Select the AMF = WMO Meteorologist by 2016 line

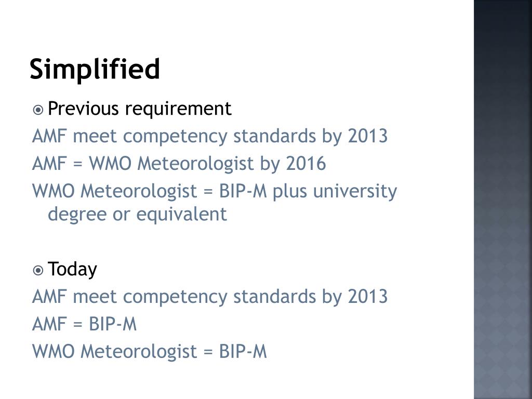click(x=179, y=164)
